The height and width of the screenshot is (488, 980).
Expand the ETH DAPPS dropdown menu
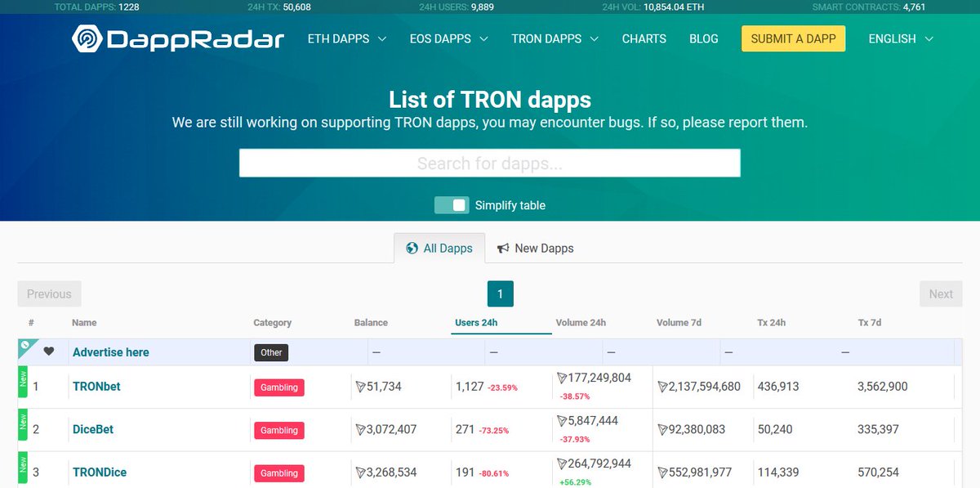[x=346, y=38]
